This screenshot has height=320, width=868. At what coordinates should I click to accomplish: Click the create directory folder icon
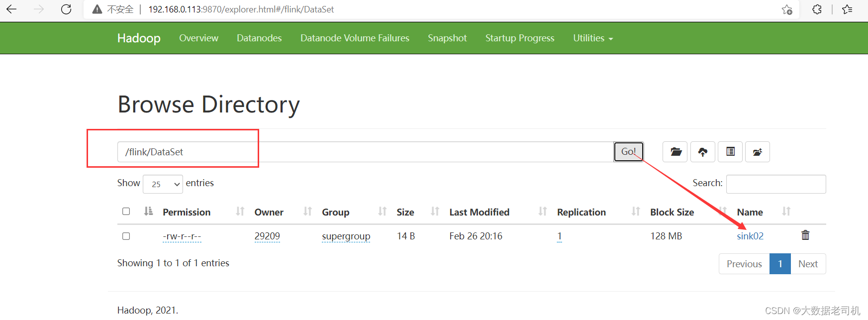pyautogui.click(x=675, y=152)
